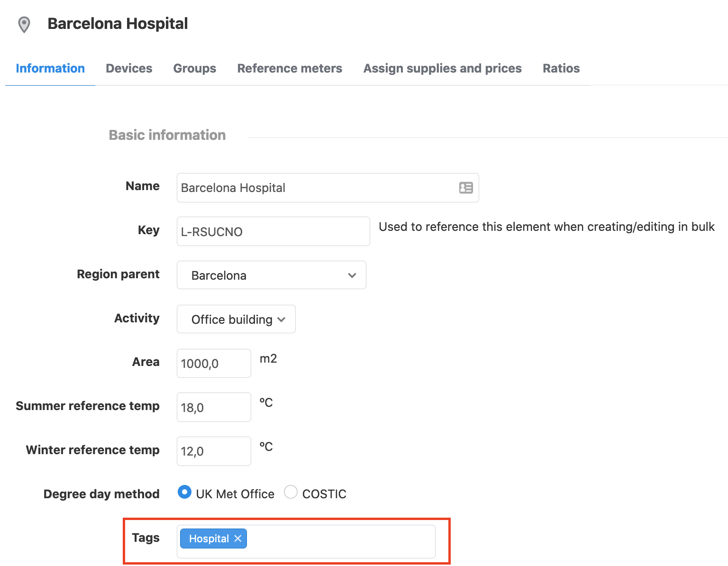Click the Tags field label
Screen dimensions: 728x566
[146, 538]
